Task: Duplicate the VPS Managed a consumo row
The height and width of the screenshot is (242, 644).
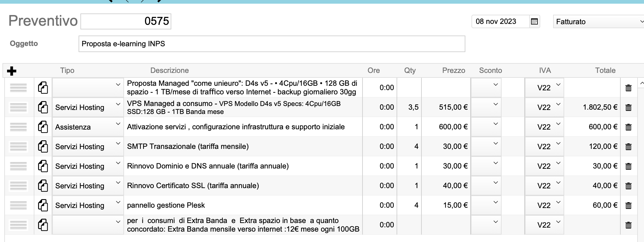Action: pos(43,107)
